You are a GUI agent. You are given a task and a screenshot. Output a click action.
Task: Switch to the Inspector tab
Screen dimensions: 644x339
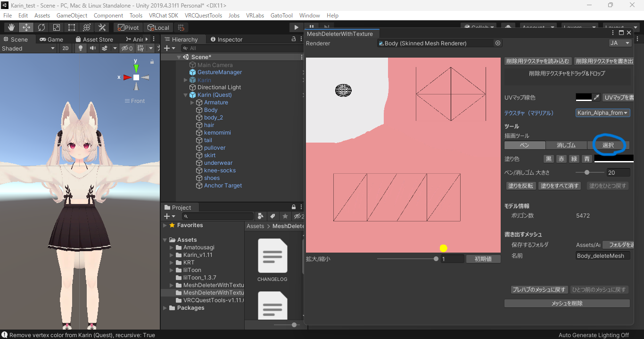pos(226,39)
